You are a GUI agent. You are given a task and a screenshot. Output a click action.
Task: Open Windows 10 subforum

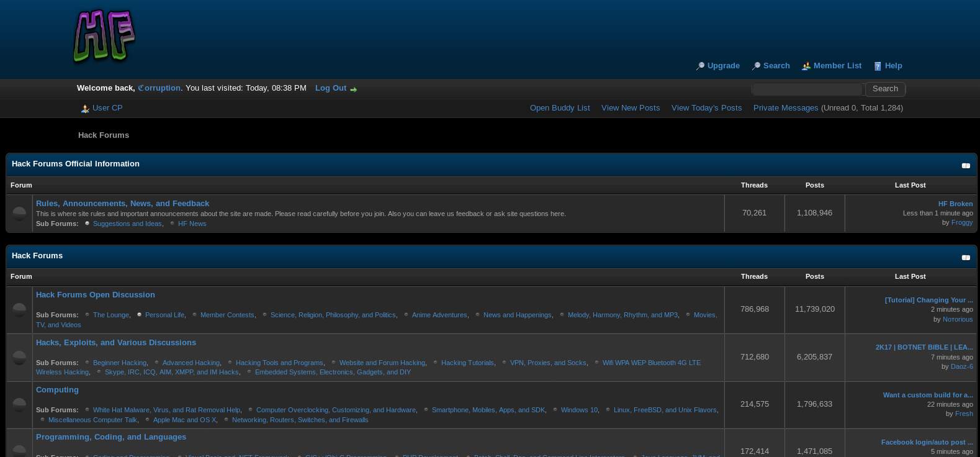coord(579,410)
